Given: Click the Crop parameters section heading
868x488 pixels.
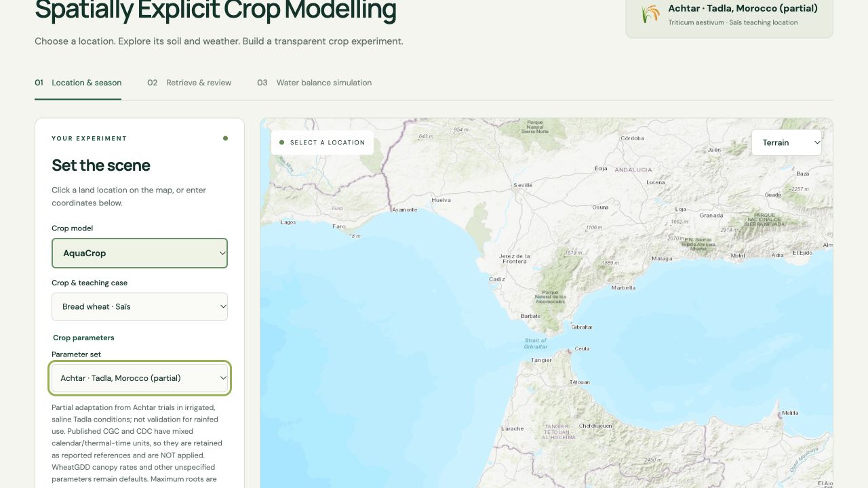Looking at the screenshot, I should point(83,338).
